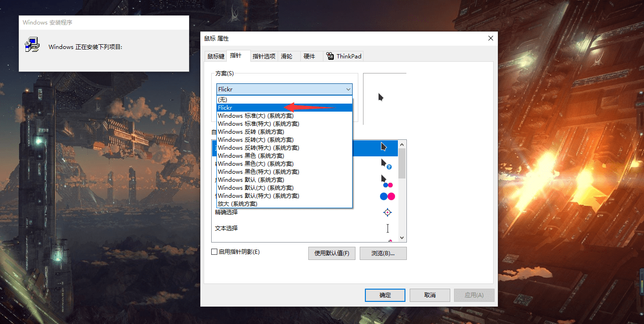644x324 pixels.
Task: Click the pointer list scrollbar thumb
Action: pos(402,163)
